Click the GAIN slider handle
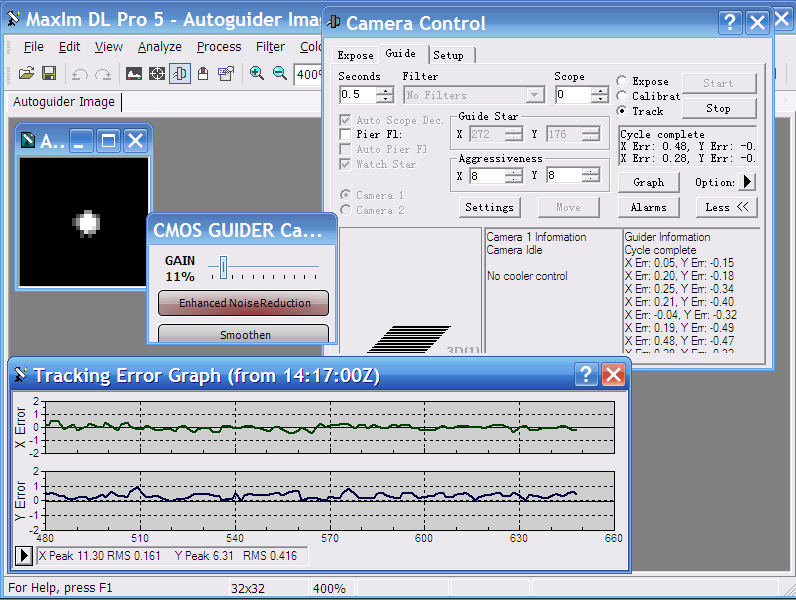This screenshot has height=600, width=796. coord(223,267)
